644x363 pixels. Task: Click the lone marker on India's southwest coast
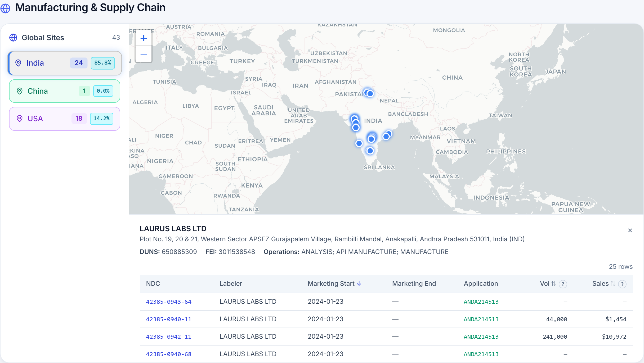(x=359, y=143)
